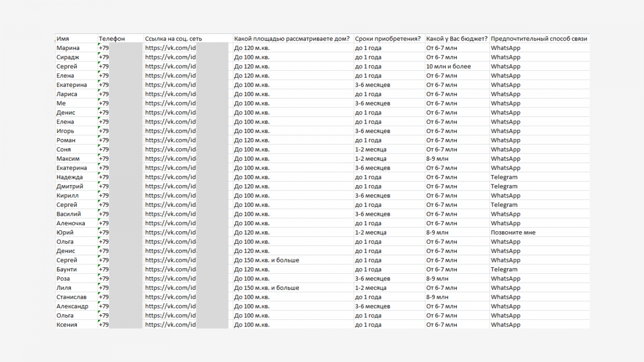
Task: Open the vk.com link in Максим's row
Action: 171,159
